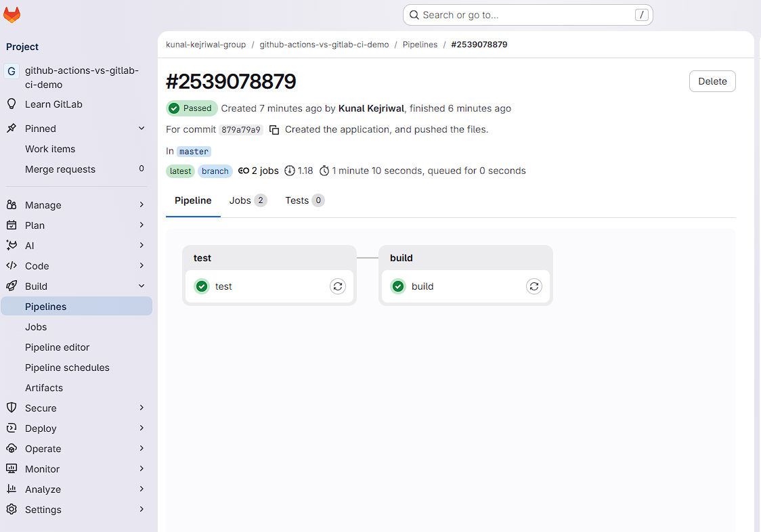Screen dimensions: 761x532
Task: Expand the Operate menu
Action: 142,448
